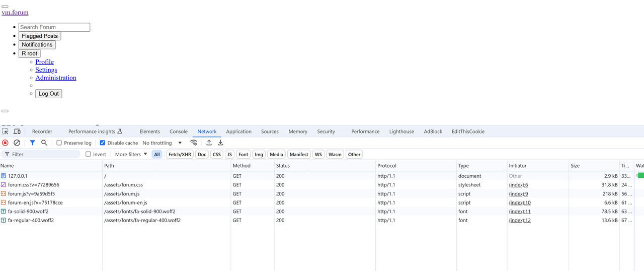Viewport: 644px width, 271px height.
Task: Open the Profile link
Action: [44, 62]
